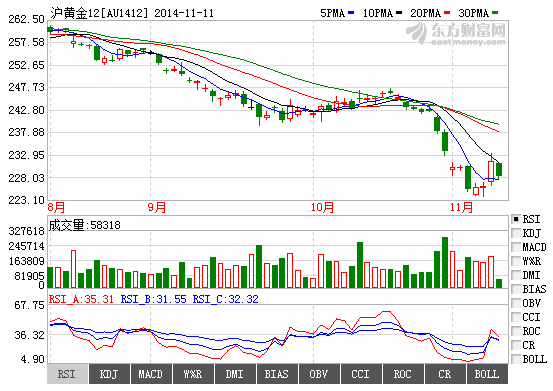Open the DMI tab
Screen dimensions: 553x391
tap(235, 374)
